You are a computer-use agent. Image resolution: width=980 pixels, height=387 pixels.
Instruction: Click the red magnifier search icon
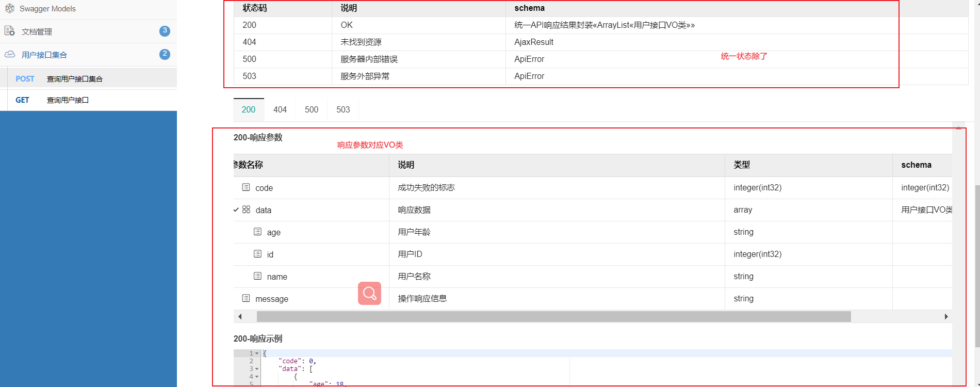[369, 293]
